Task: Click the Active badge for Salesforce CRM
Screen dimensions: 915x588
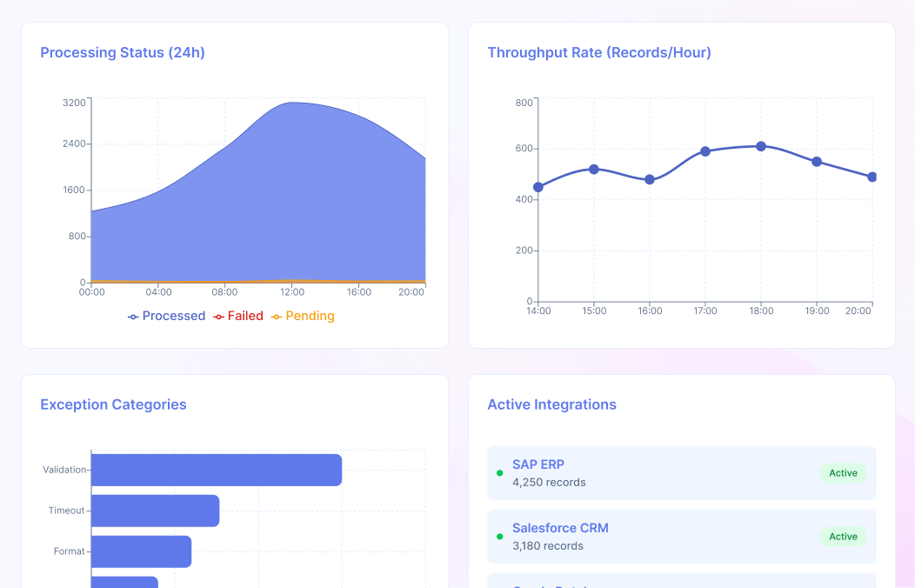Action: pyautogui.click(x=843, y=537)
